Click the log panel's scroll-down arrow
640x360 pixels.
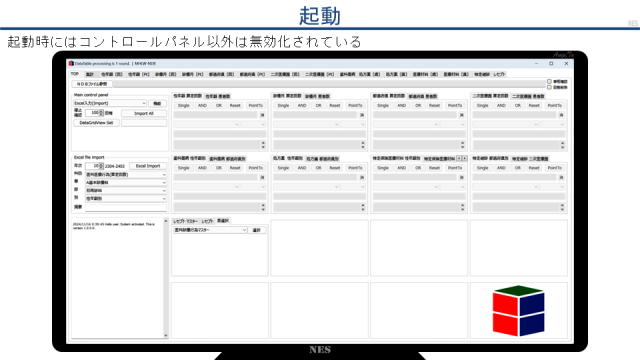coord(166,336)
